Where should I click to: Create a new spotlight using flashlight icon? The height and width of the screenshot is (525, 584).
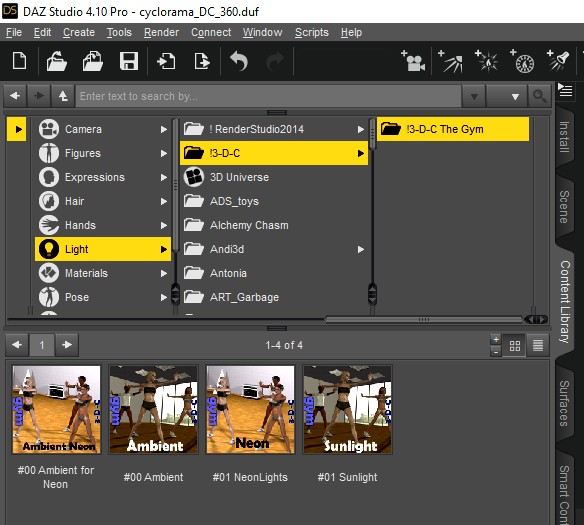click(x=558, y=61)
